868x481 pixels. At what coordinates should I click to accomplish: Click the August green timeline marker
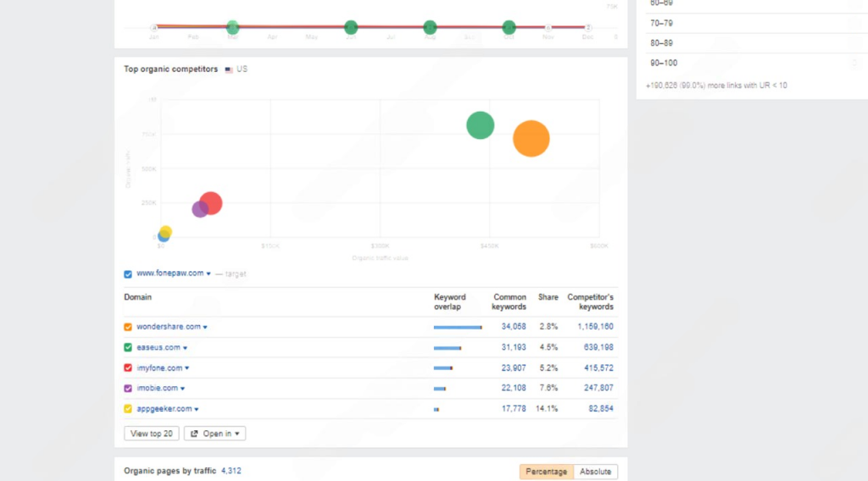[x=430, y=26]
